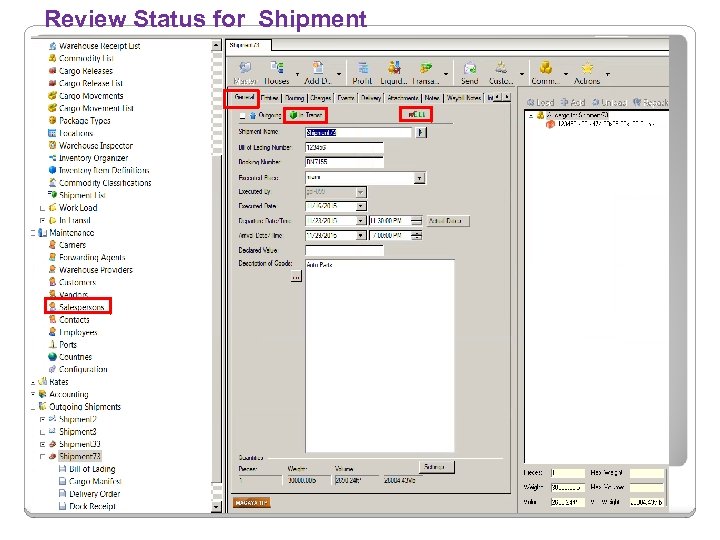Open the Houses toolbar icon
The image size is (720, 540).
click(x=277, y=72)
